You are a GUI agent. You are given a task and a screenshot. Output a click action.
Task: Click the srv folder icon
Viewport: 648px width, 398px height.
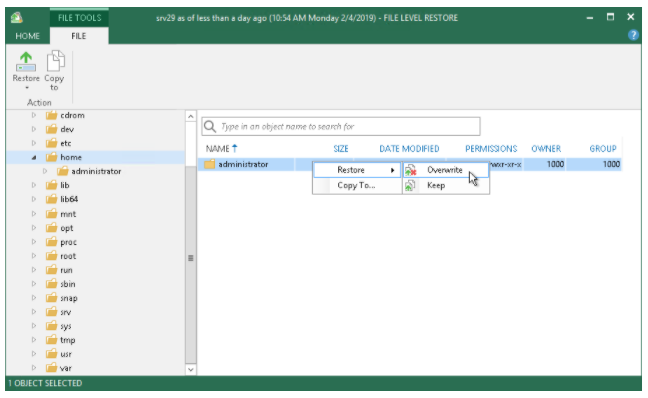(51, 312)
